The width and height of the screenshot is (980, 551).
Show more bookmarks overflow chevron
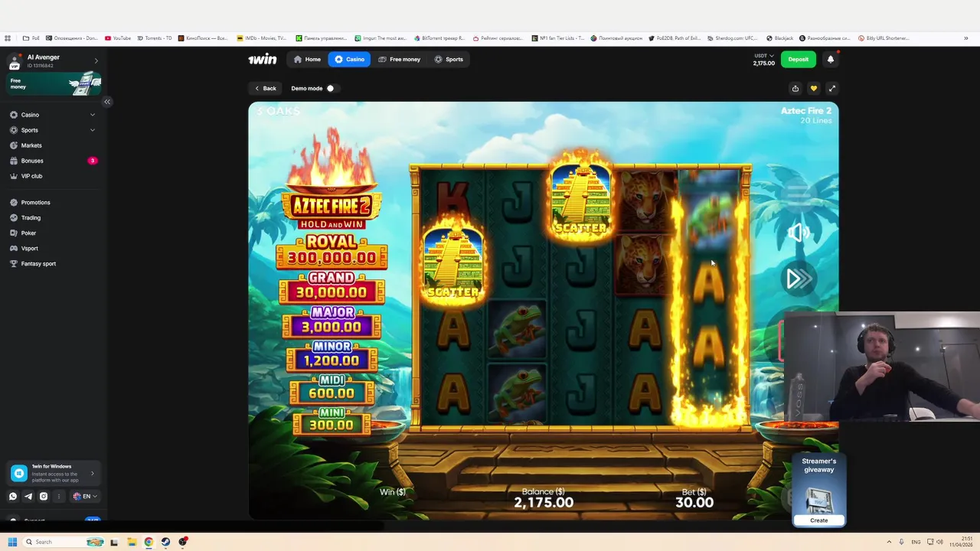[x=966, y=38]
